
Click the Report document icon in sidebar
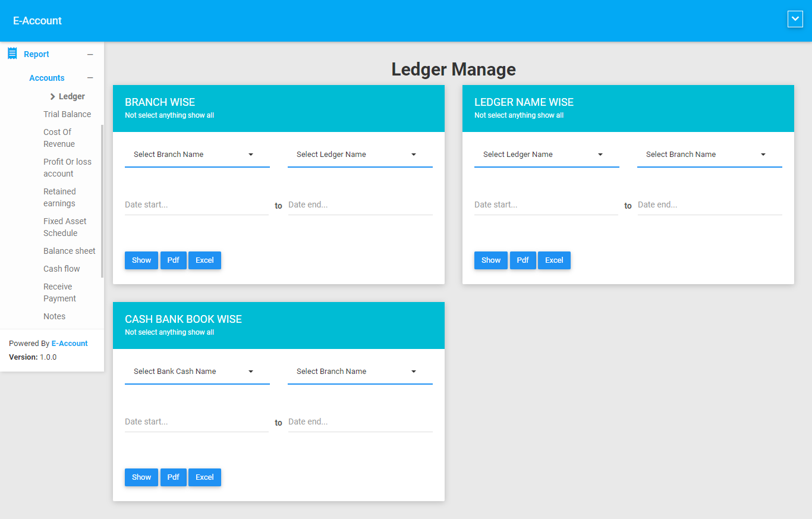12,54
